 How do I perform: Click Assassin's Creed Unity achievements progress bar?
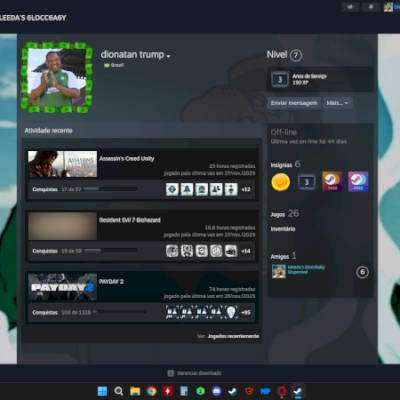click(111, 189)
